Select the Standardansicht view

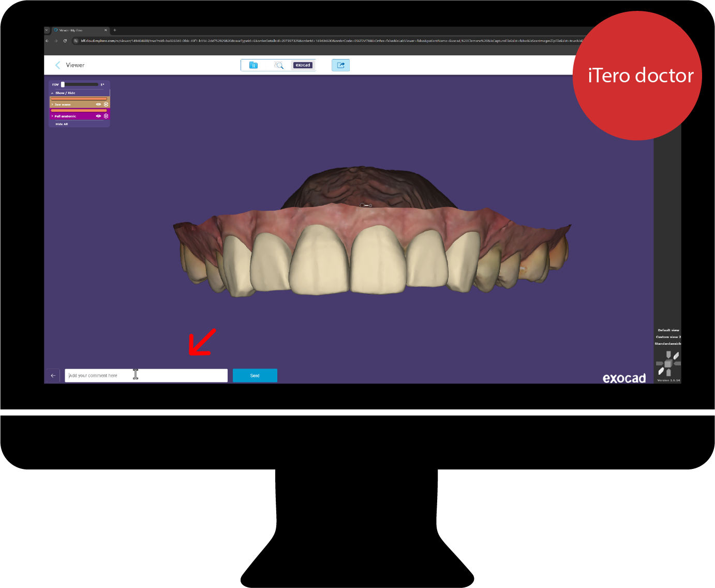668,344
